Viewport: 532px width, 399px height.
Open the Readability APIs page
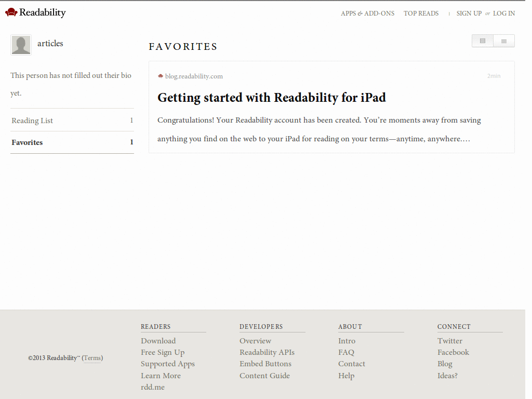[x=267, y=352]
